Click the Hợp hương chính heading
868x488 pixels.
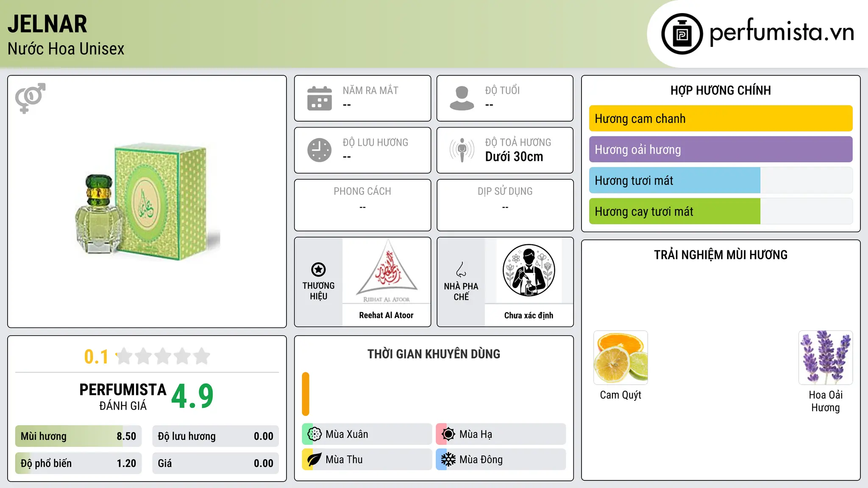(721, 90)
